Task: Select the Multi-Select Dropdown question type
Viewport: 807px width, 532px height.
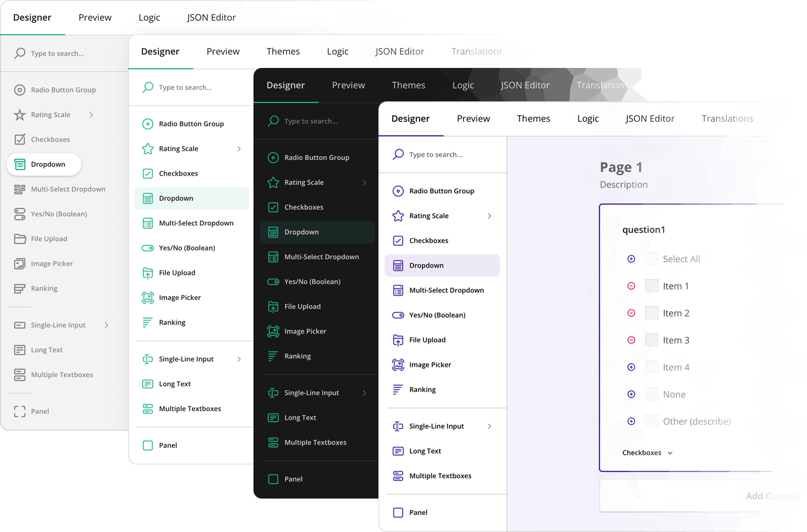Action: [446, 290]
